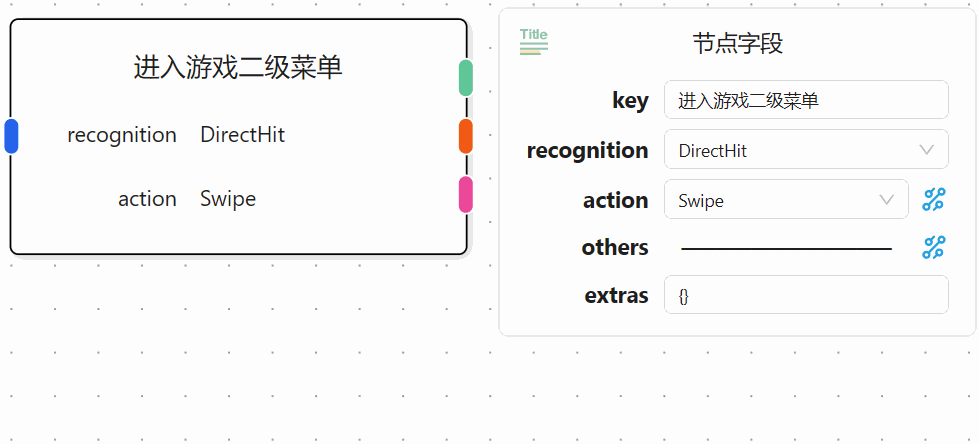
Task: Click the Swipe value on the node card
Action: [228, 199]
